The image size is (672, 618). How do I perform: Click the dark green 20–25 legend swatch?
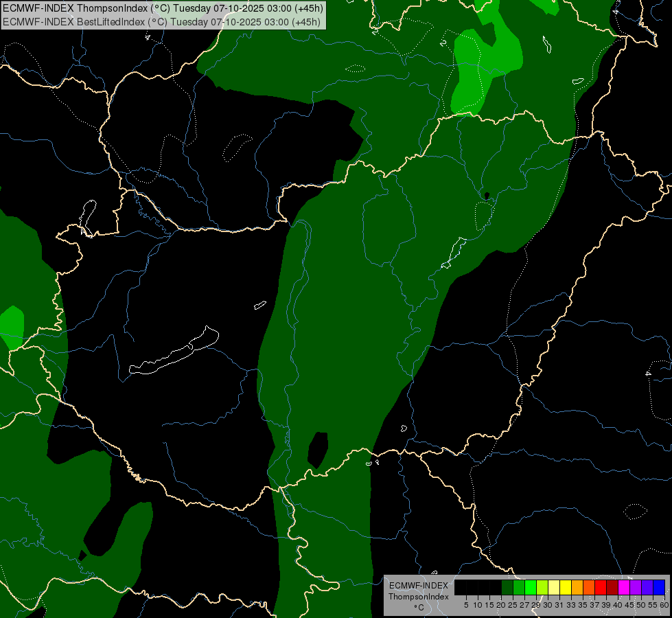507,587
